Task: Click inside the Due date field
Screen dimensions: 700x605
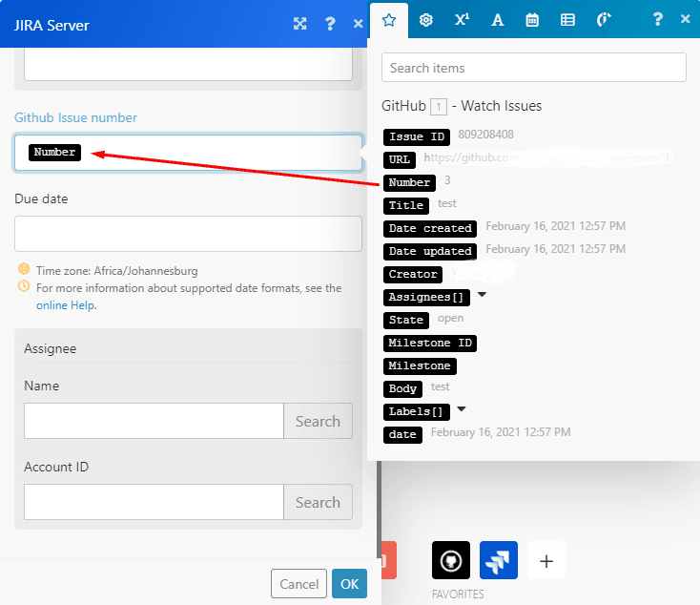Action: 188,234
